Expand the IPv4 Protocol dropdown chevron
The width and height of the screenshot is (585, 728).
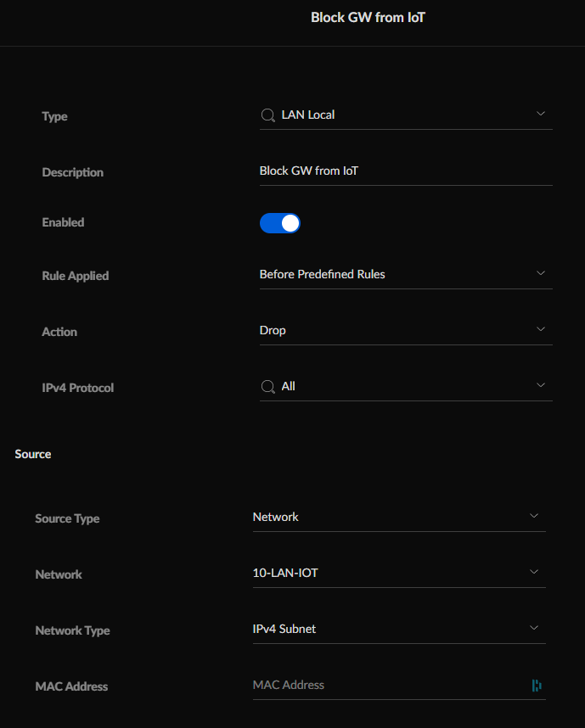(540, 385)
